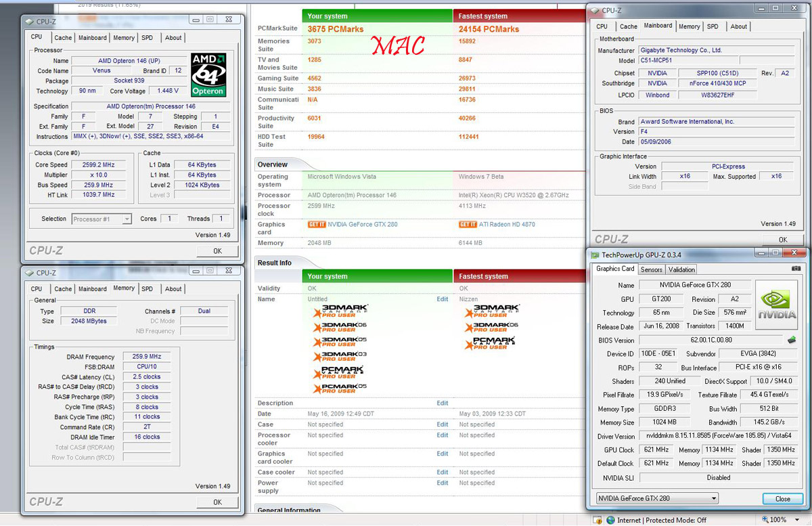Click the Internet zone globe icon in status bar

[610, 520]
